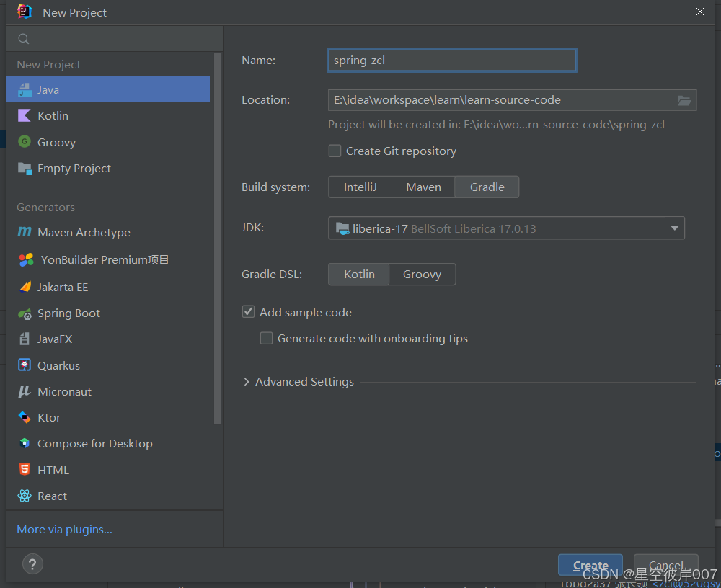Click the Maven Archetype m icon
This screenshot has height=588, width=721.
[25, 232]
